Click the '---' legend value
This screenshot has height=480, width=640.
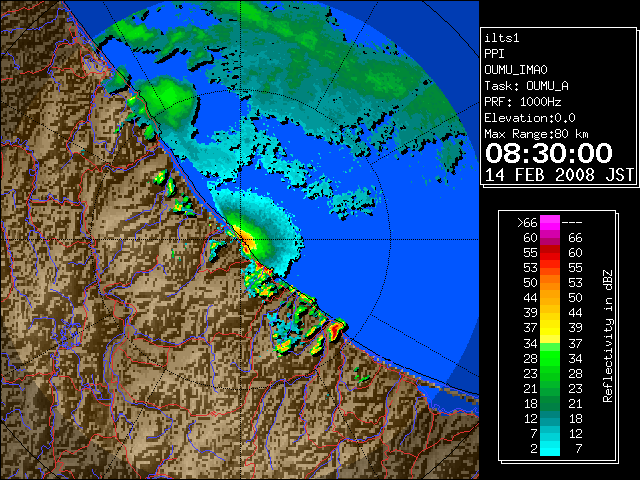tap(572, 223)
